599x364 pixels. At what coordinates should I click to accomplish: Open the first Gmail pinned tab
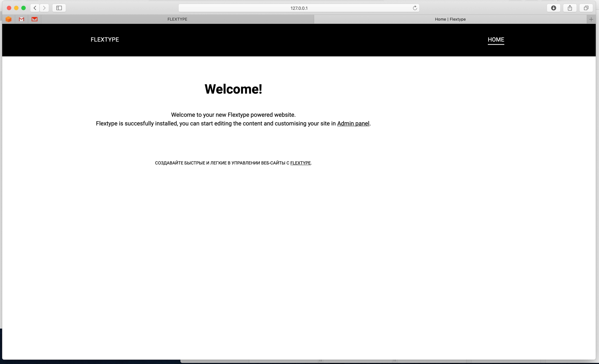coord(21,19)
